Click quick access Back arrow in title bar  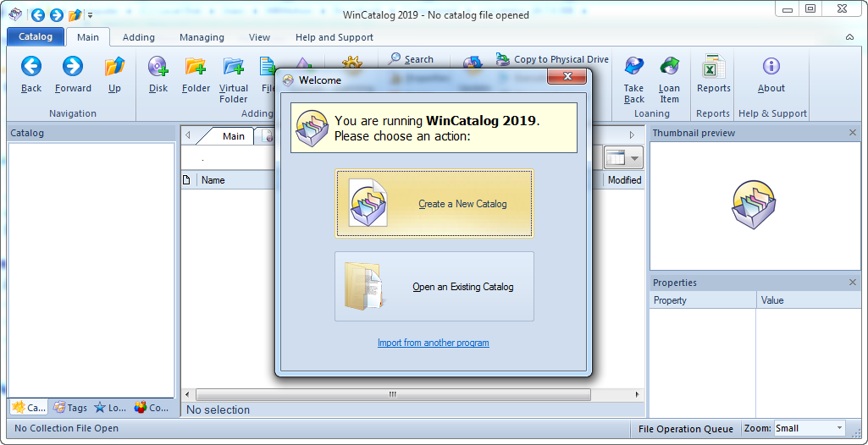tap(37, 15)
